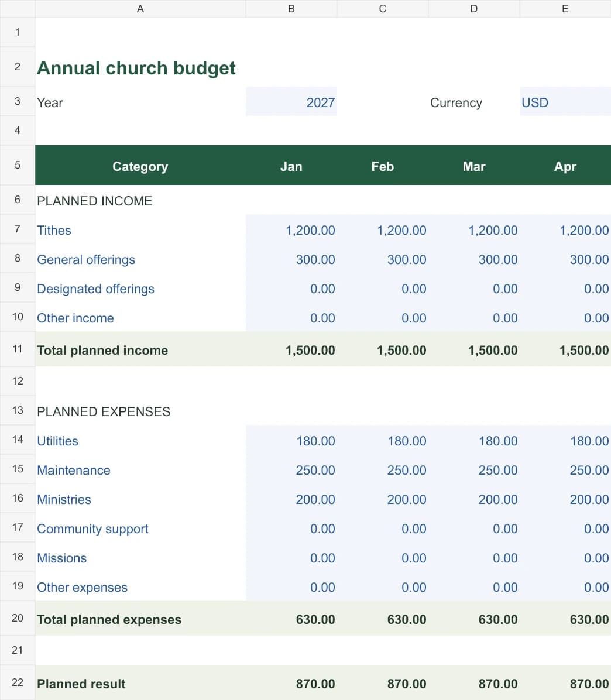Click the Year value 2027 cell
611x700 pixels.
point(291,102)
